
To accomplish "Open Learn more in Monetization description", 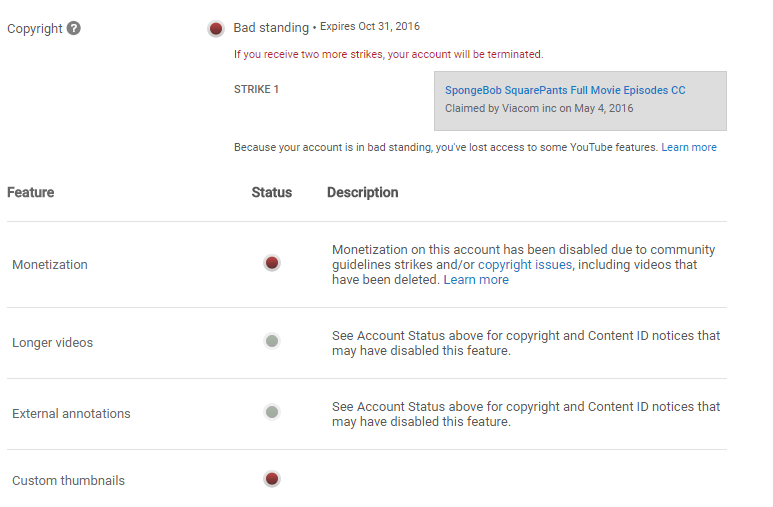I will pyautogui.click(x=476, y=280).
